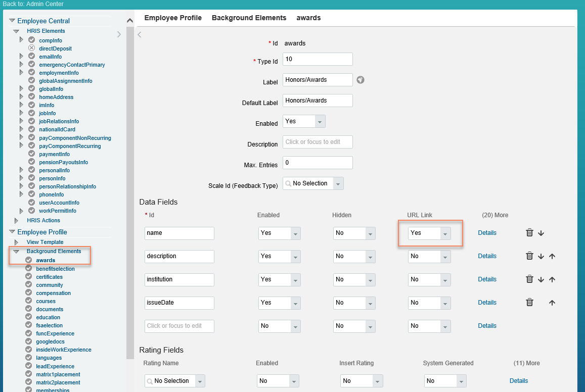Move the name field down
Image resolution: width=585 pixels, height=392 pixels.
click(541, 233)
